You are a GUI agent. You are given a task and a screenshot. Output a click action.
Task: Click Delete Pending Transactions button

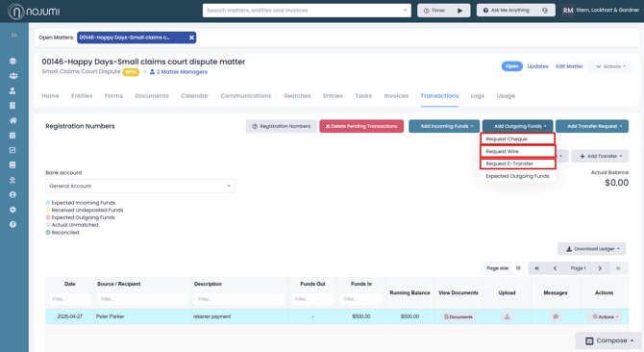point(361,126)
